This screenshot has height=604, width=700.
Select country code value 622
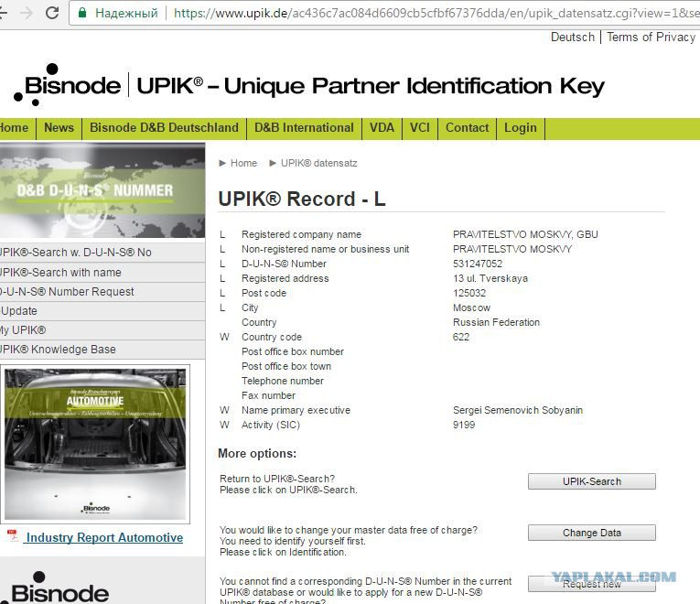[460, 337]
